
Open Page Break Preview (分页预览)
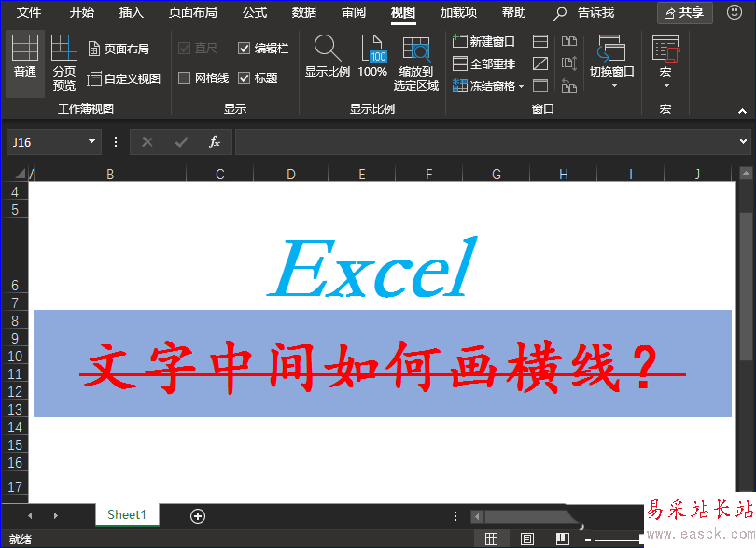click(64, 63)
